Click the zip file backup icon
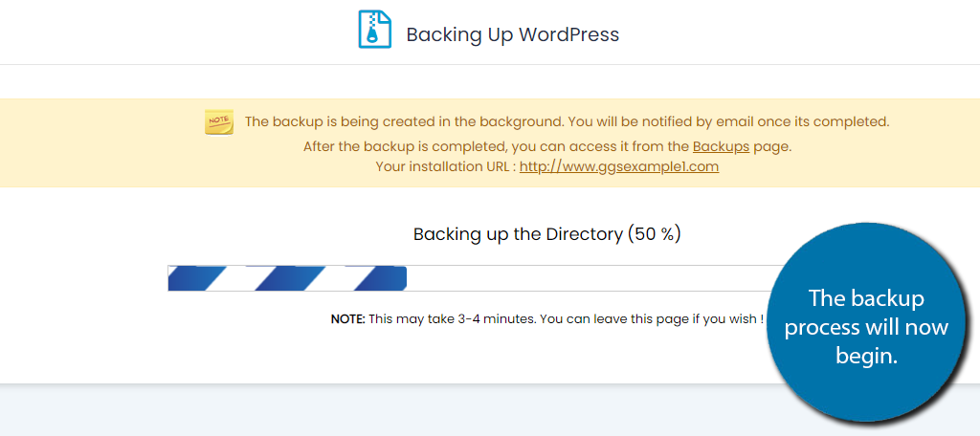The width and height of the screenshot is (980, 436). pyautogui.click(x=375, y=30)
